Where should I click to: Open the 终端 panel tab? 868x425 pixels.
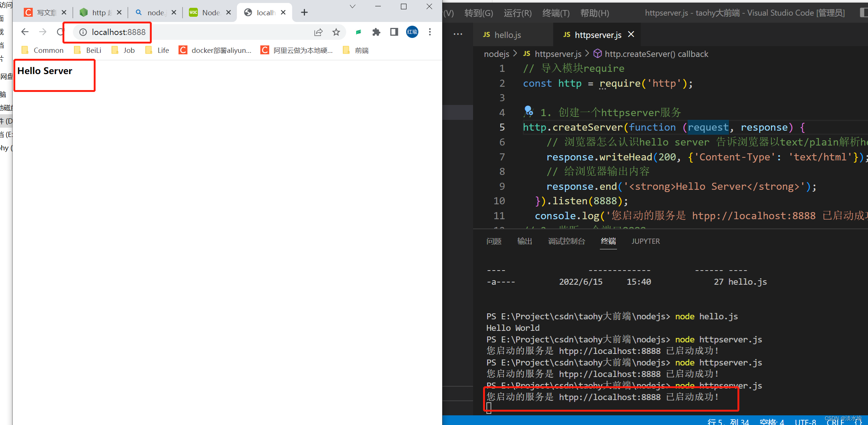click(x=608, y=241)
